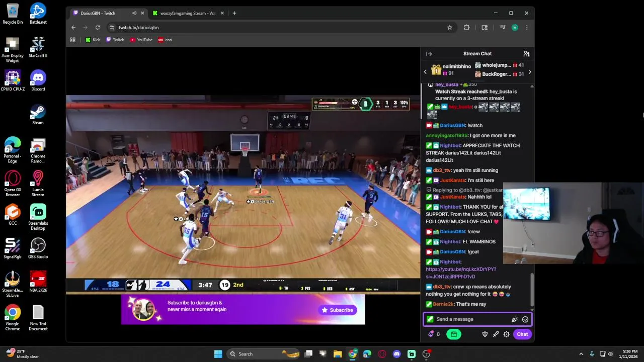Open the shield mode icon
This screenshot has height=362, width=644.
pos(485,334)
